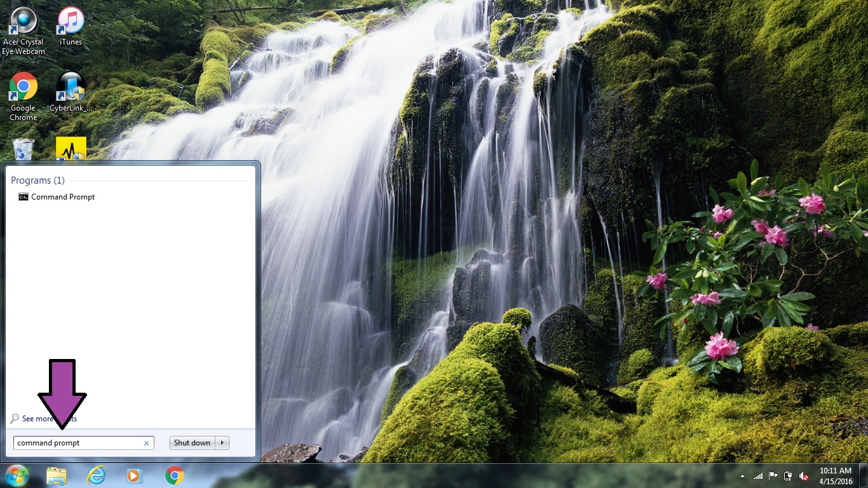Click the Programs (1) results header
The width and height of the screenshot is (868, 488).
[x=37, y=180]
